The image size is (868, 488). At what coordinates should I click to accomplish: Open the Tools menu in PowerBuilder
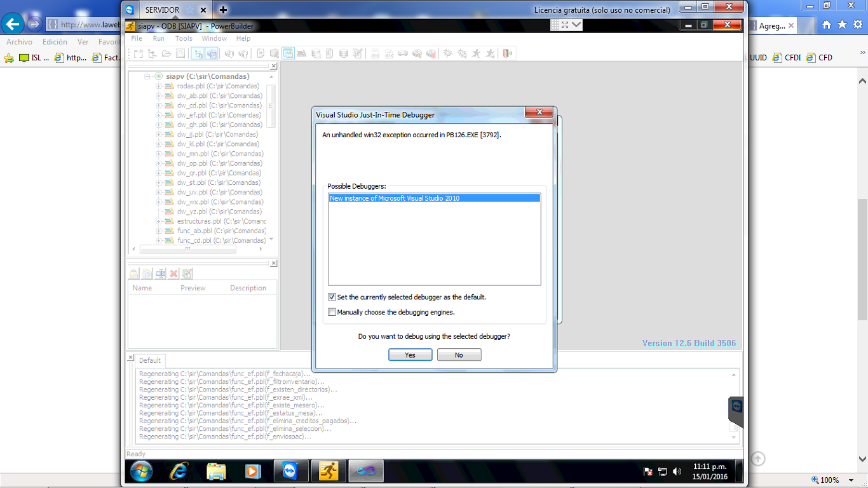coord(184,38)
